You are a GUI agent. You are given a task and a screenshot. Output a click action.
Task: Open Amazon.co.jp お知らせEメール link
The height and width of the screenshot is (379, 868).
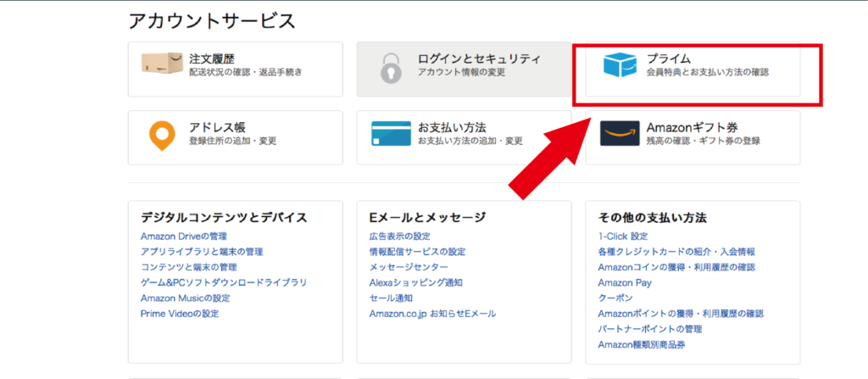(433, 314)
